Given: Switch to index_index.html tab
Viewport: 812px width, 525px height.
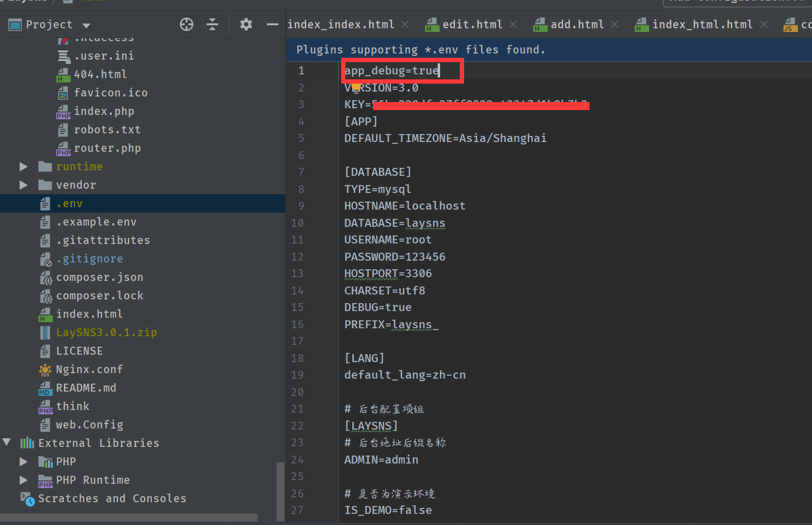Looking at the screenshot, I should tap(341, 25).
